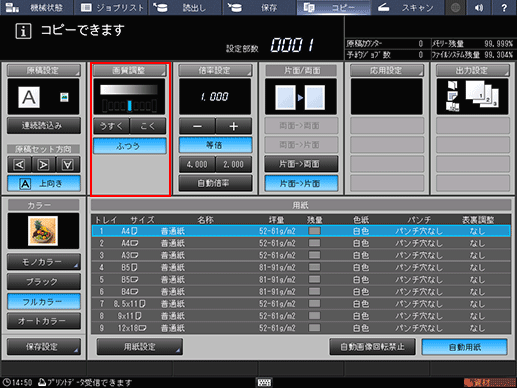This screenshot has width=517, height=388.
Task: Toggle 連続読込み continuous scan
Action: tap(44, 126)
